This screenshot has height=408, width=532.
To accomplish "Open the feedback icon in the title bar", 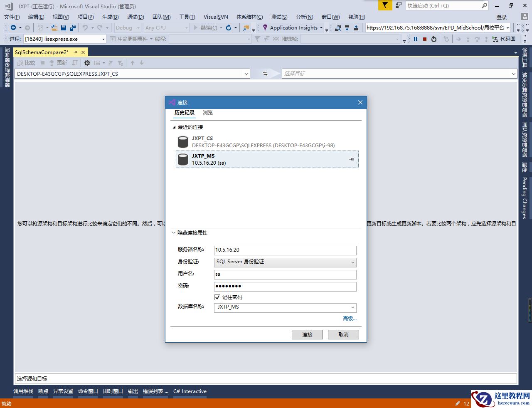I will click(x=399, y=5).
